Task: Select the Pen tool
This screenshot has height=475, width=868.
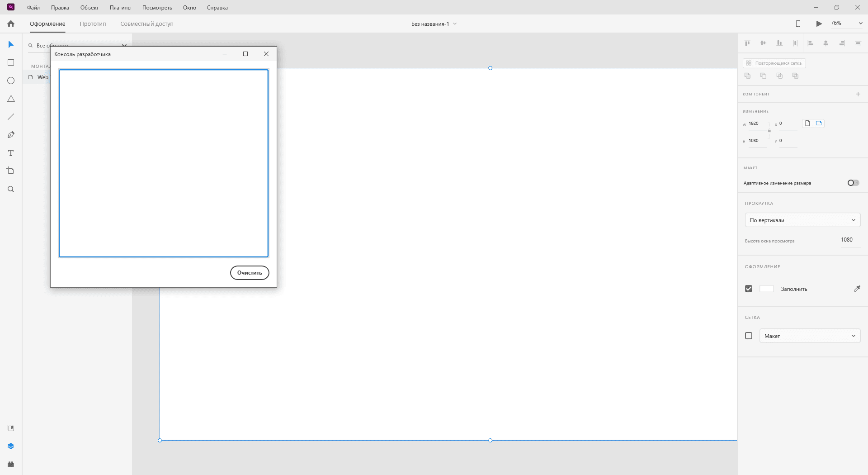Action: [x=11, y=135]
